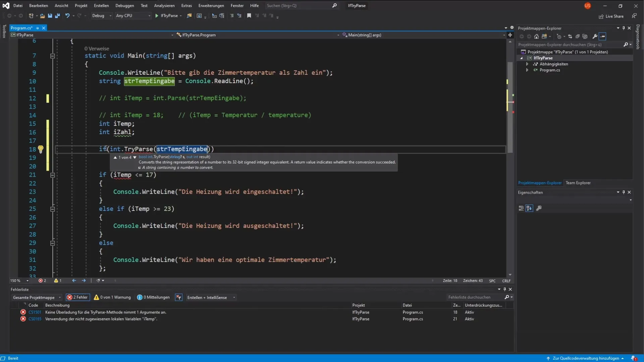Click categorized view icon in Eigenschaften panel
Screen dimensions: 644x362
point(521,208)
